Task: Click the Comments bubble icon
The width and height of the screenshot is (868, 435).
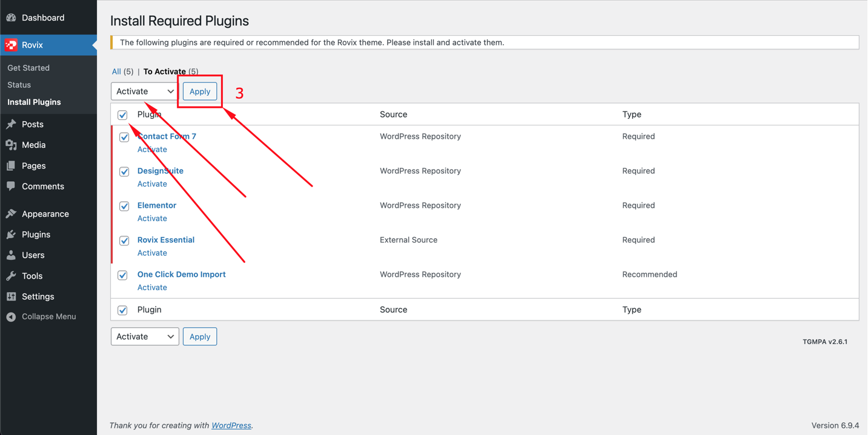Action: 11,186
